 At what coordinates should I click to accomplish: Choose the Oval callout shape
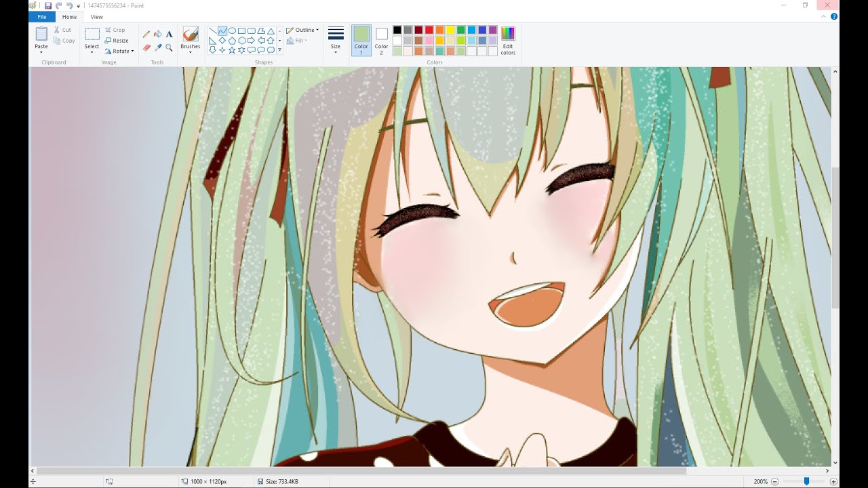(261, 50)
